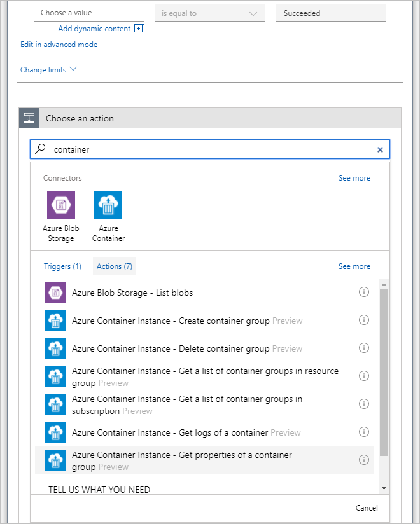Focus the Choose a value field
Image resolution: width=420 pixels, height=524 pixels.
point(89,13)
